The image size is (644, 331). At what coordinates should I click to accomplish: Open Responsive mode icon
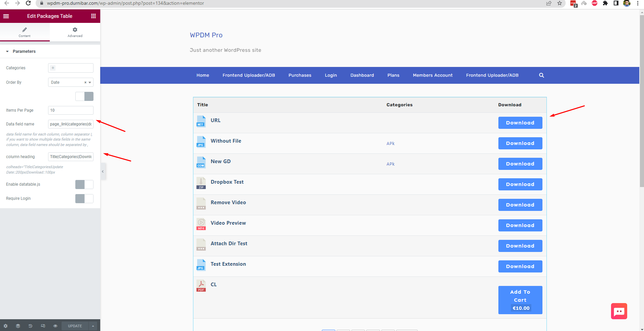[x=43, y=326]
